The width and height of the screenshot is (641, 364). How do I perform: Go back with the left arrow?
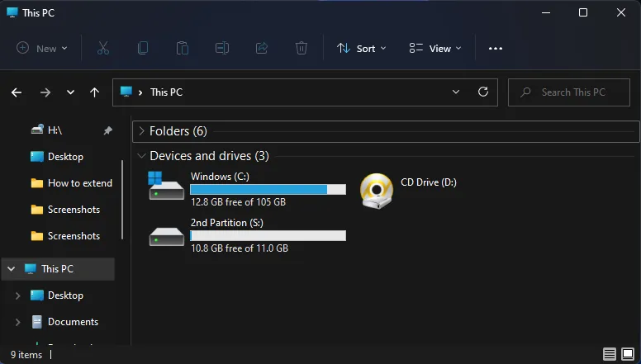pos(17,92)
